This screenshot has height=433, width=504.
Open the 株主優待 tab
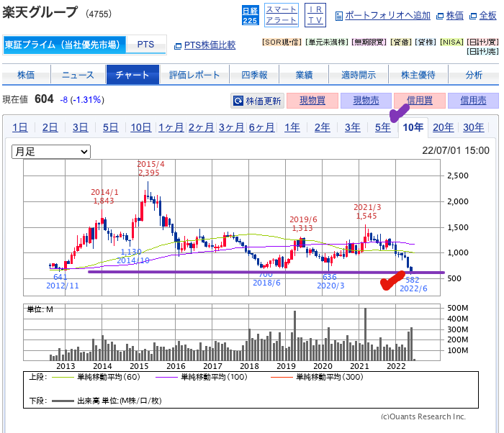[x=418, y=75]
